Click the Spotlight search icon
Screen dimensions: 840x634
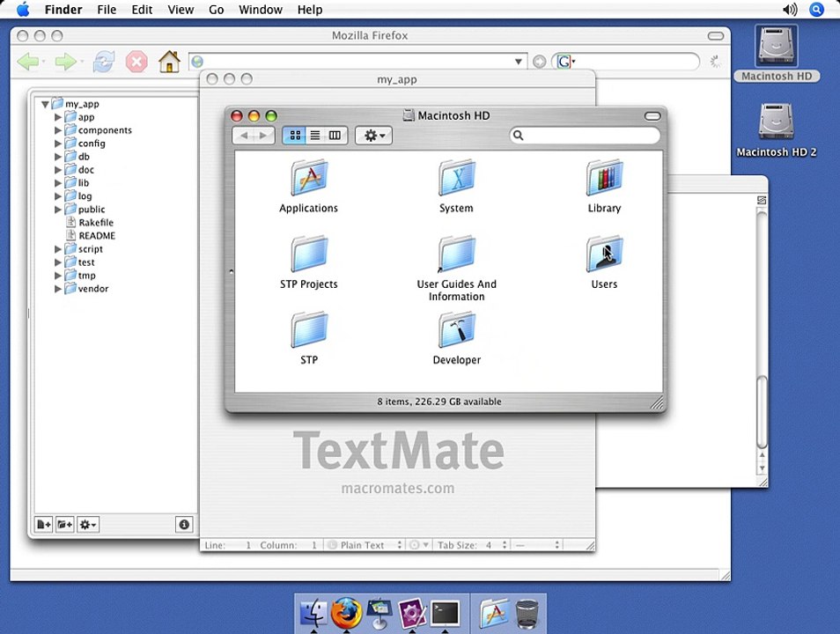tap(816, 9)
